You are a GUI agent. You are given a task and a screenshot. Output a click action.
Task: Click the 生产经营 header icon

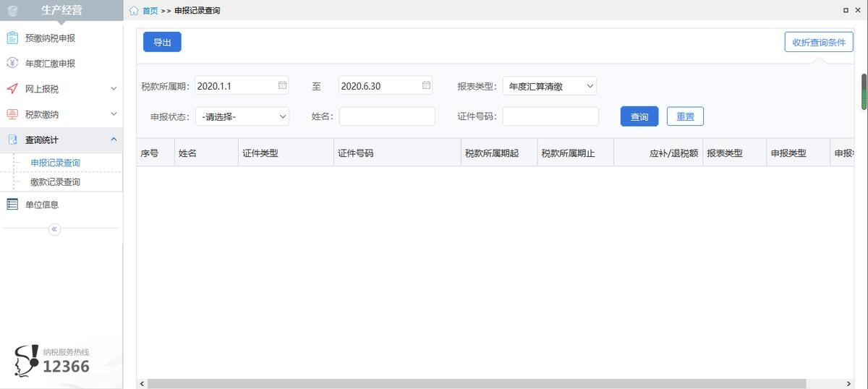point(12,10)
